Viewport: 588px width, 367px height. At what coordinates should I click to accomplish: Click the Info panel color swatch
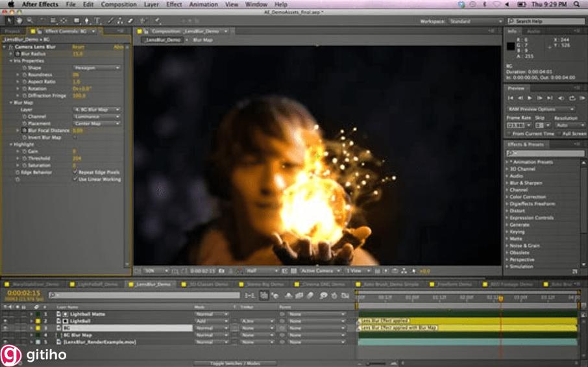click(x=511, y=46)
